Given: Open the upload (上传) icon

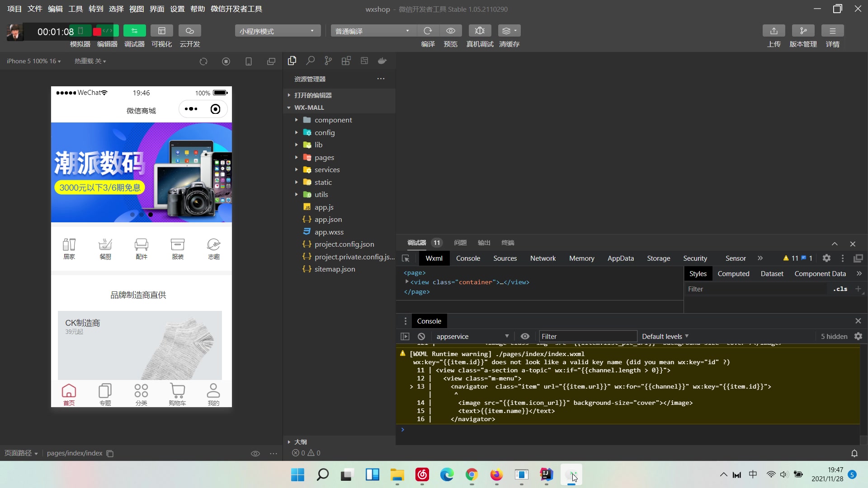Looking at the screenshot, I should click(774, 31).
